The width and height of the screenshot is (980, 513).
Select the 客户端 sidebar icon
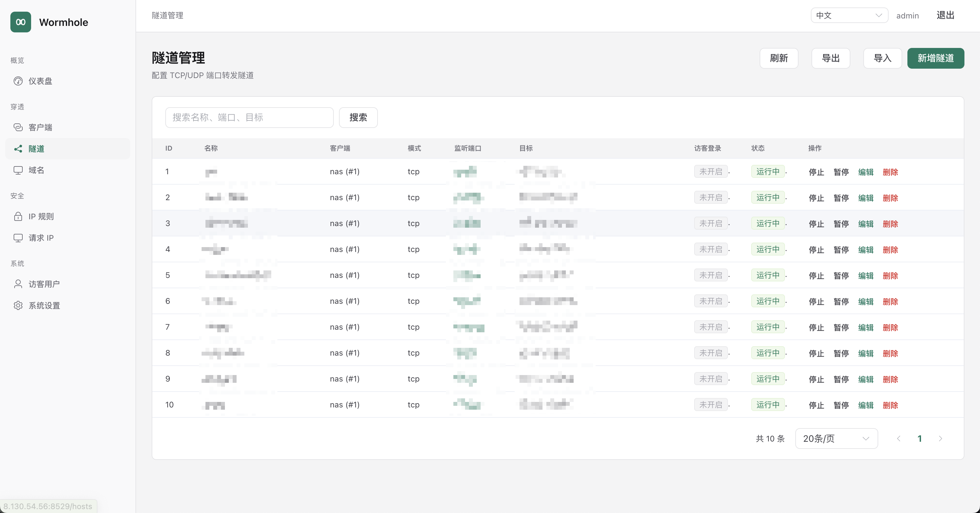[18, 127]
